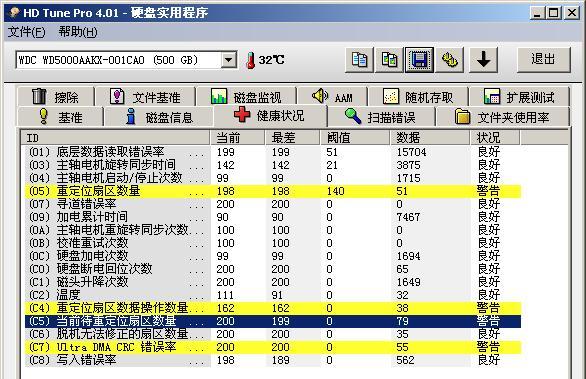Click the HD Tune Pro title bar icon
Screen dimensions: 586x379
(x=14, y=13)
